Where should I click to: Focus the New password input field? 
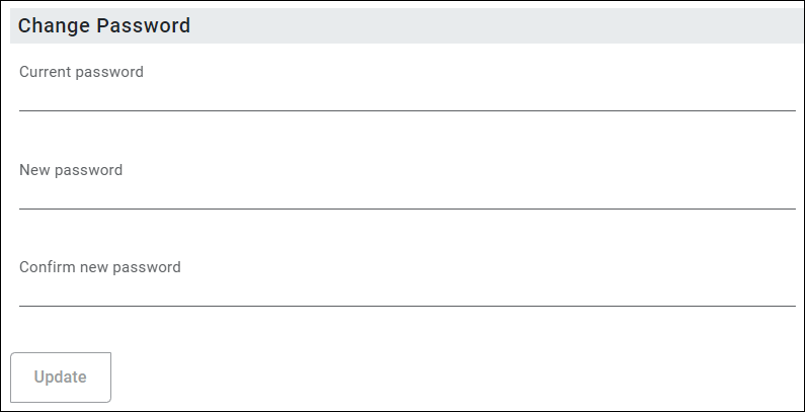click(x=407, y=194)
